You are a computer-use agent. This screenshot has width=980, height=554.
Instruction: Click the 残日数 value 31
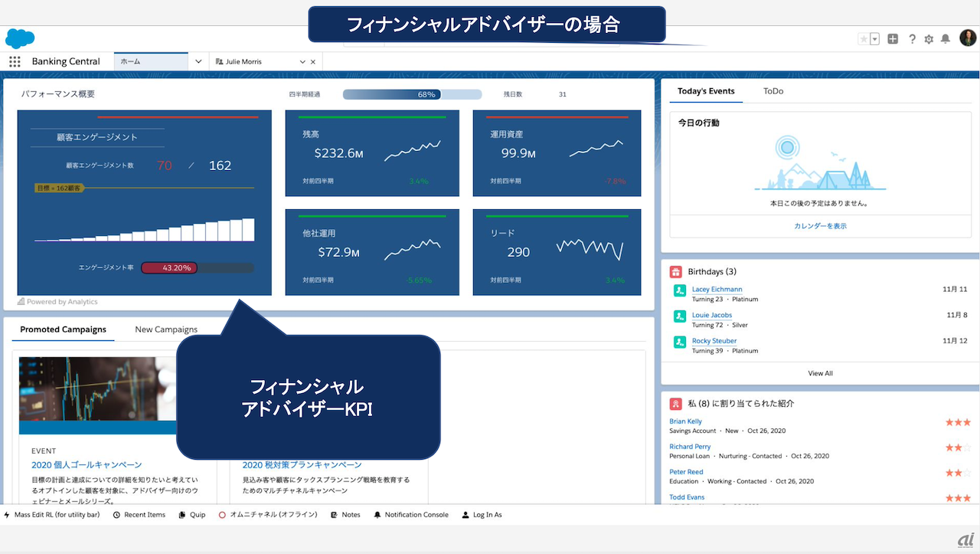(563, 94)
